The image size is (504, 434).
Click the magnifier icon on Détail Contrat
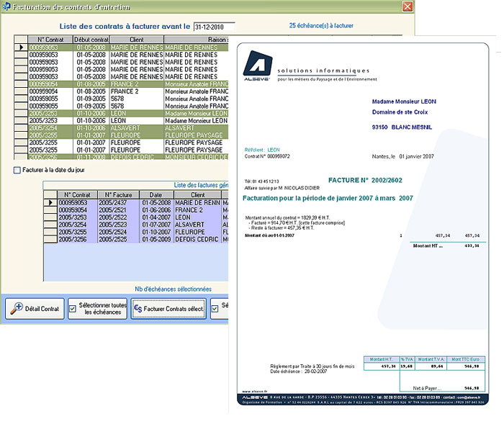[17, 308]
